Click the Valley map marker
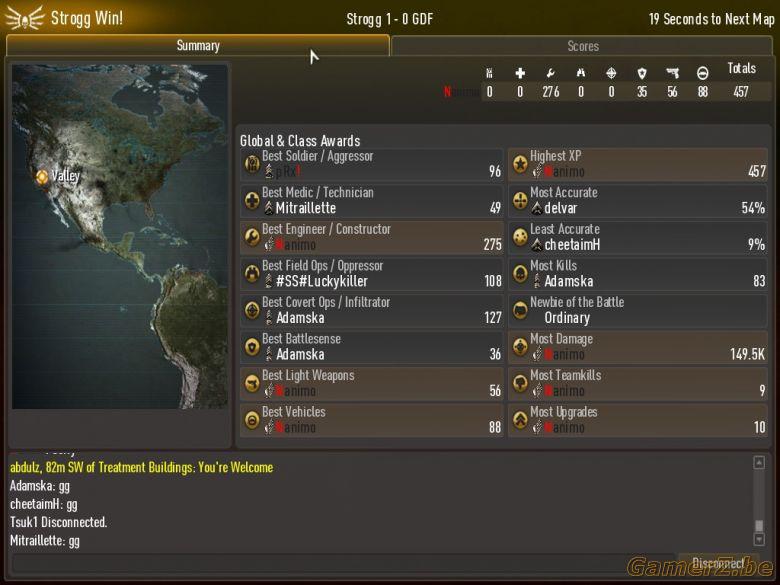Viewport: 780px width, 585px height. 42,176
